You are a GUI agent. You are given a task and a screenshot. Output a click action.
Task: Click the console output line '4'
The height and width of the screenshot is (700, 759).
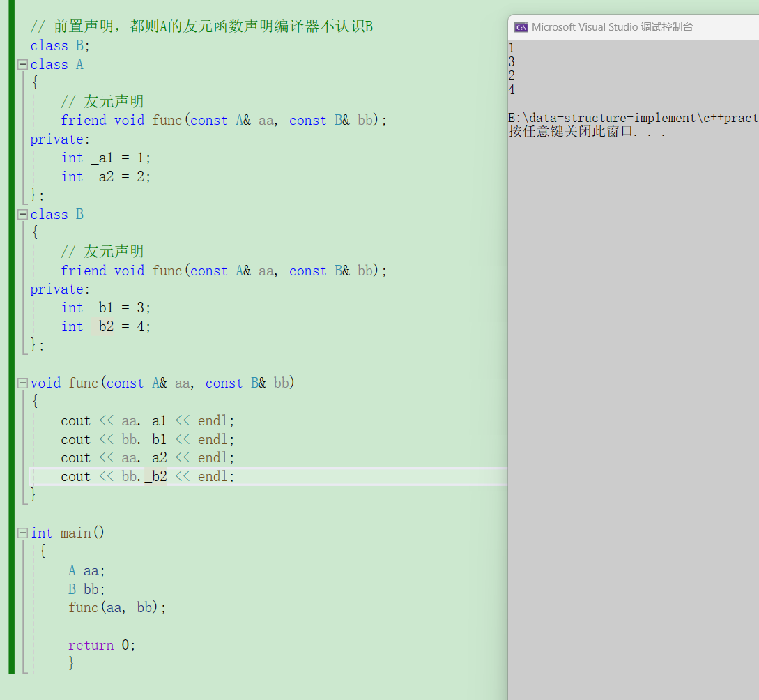[x=512, y=90]
